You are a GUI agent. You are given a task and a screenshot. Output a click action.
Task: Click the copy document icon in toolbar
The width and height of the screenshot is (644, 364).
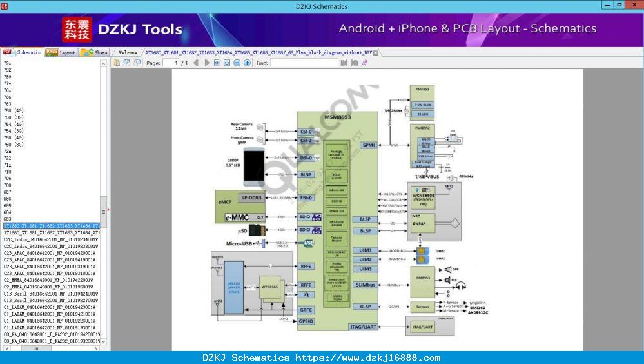(117, 63)
